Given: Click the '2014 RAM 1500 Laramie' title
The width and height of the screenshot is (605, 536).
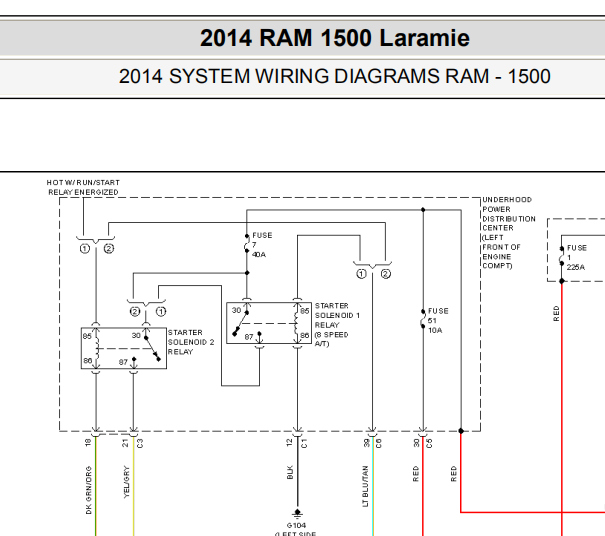Looking at the screenshot, I should (x=335, y=38).
